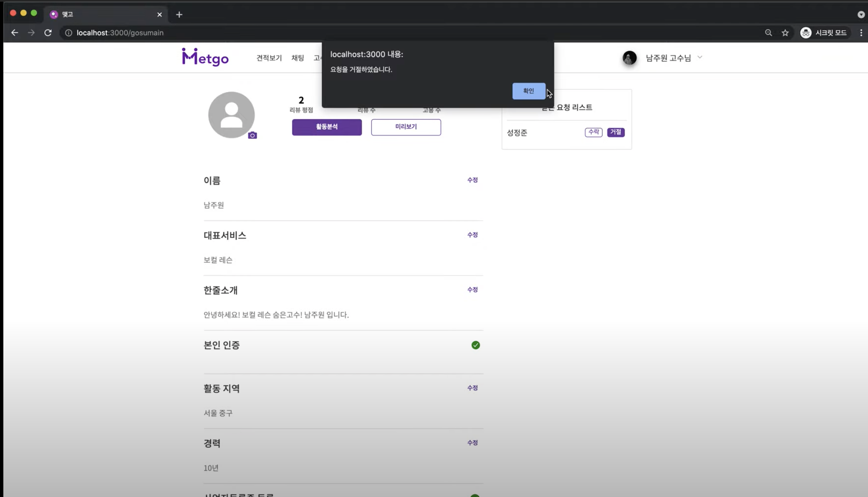The height and width of the screenshot is (497, 868).
Task: Accept 성정준 request with 수락
Action: [x=593, y=132]
